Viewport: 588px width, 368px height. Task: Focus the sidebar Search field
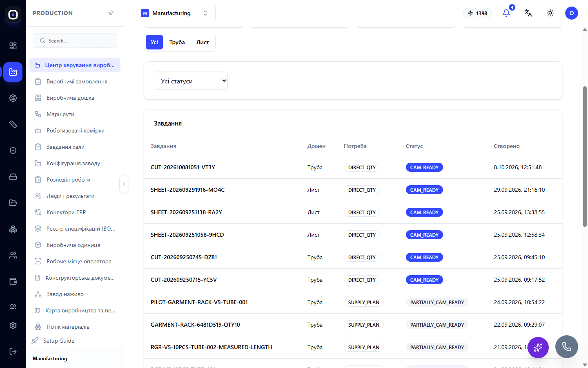click(75, 40)
